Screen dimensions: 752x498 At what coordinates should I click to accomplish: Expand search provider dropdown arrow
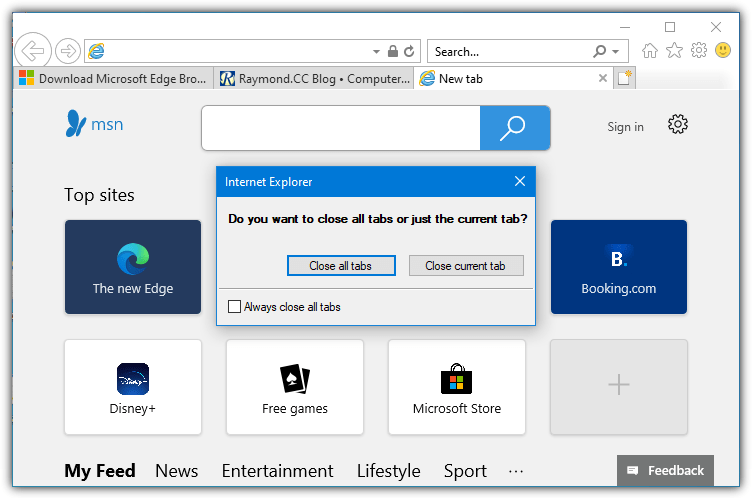616,51
